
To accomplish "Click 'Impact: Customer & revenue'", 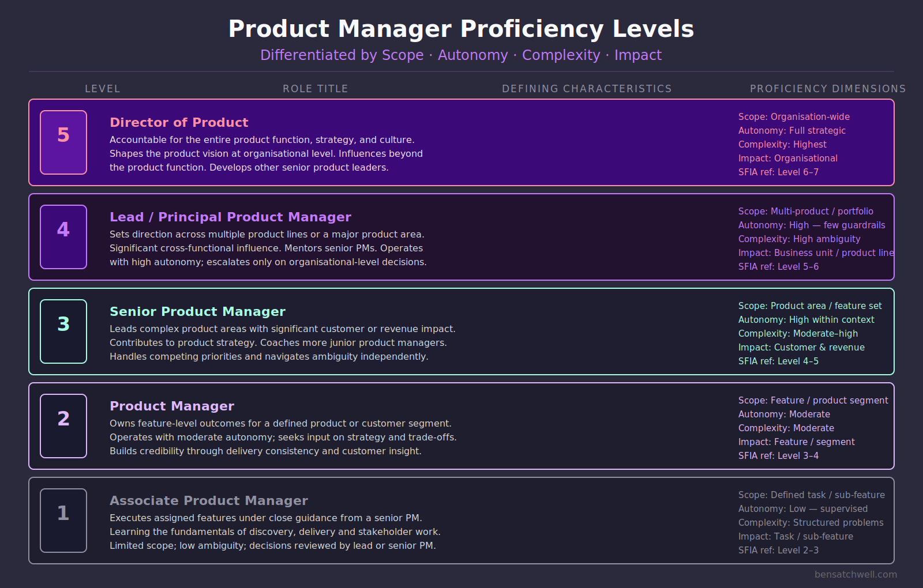I will pos(801,348).
